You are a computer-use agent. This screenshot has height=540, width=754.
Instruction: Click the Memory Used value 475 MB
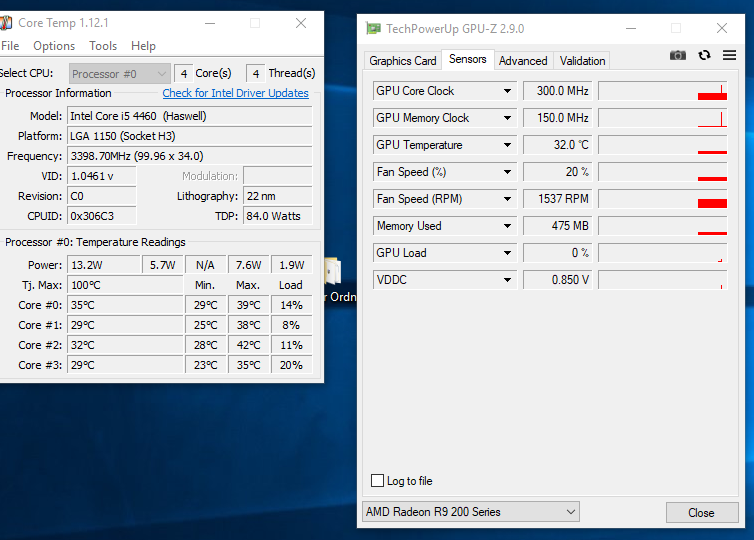point(558,226)
